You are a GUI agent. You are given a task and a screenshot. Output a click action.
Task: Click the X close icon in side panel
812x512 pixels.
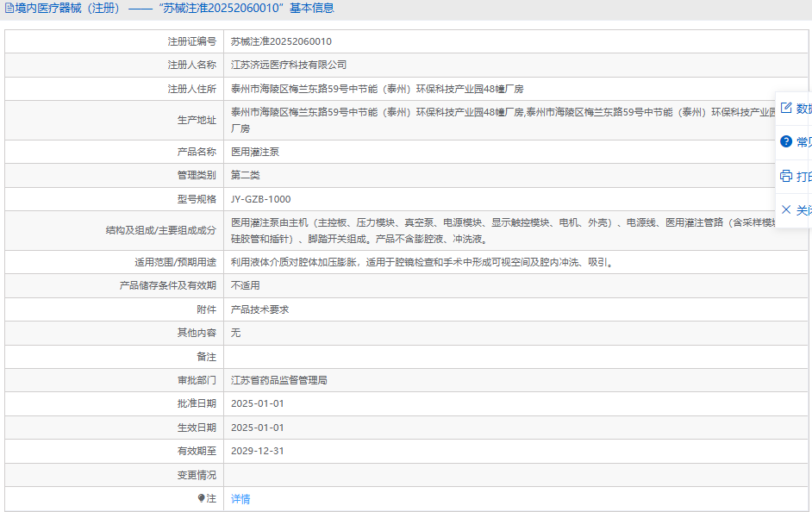[785, 209]
